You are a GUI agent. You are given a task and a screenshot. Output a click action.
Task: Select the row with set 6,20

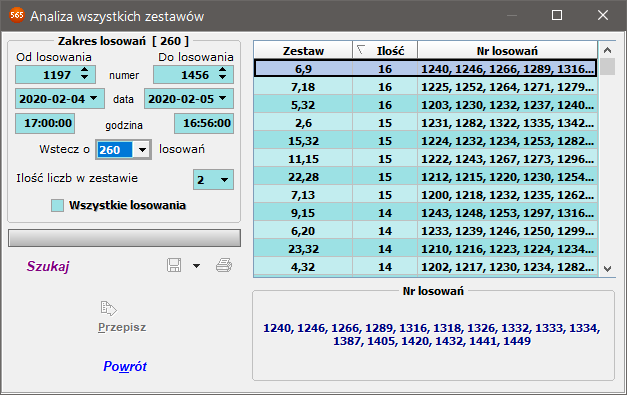(x=425, y=231)
